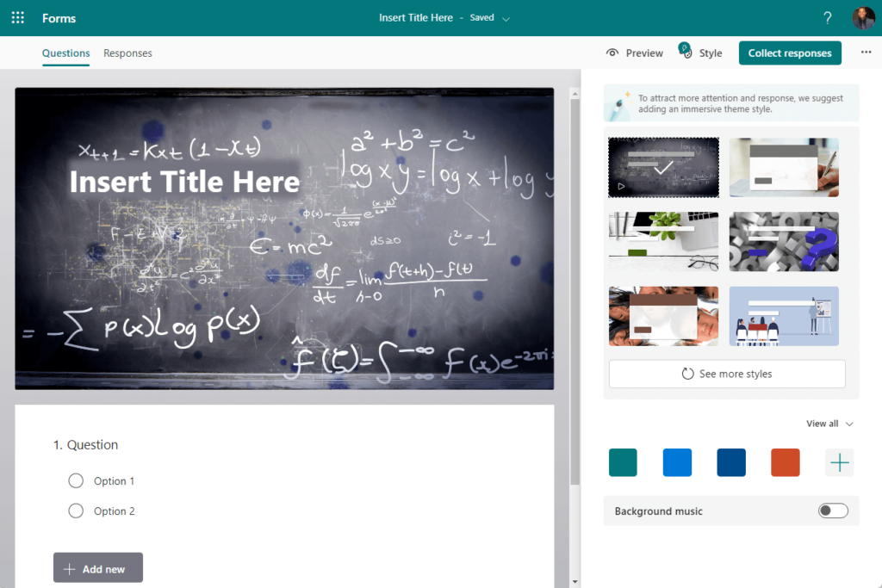Viewport: 882px width, 588px height.
Task: Choose the bright blue color swatch
Action: coord(677,462)
